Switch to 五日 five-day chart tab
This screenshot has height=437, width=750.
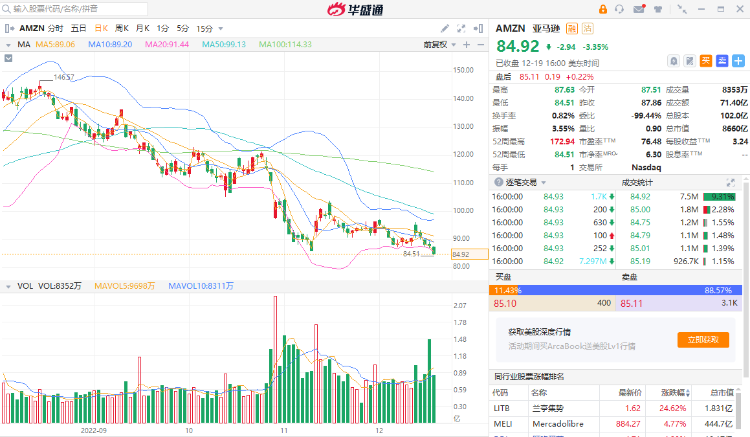coord(78,28)
